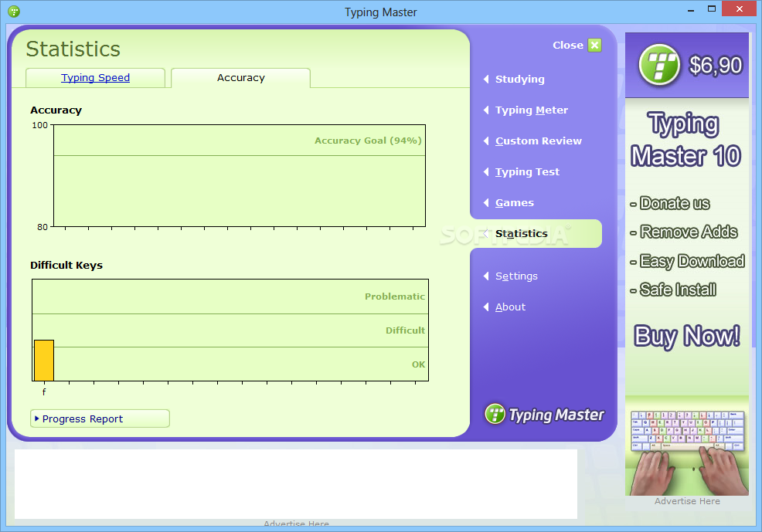Expand the Progress Report triangle
762x532 pixels.
point(37,418)
